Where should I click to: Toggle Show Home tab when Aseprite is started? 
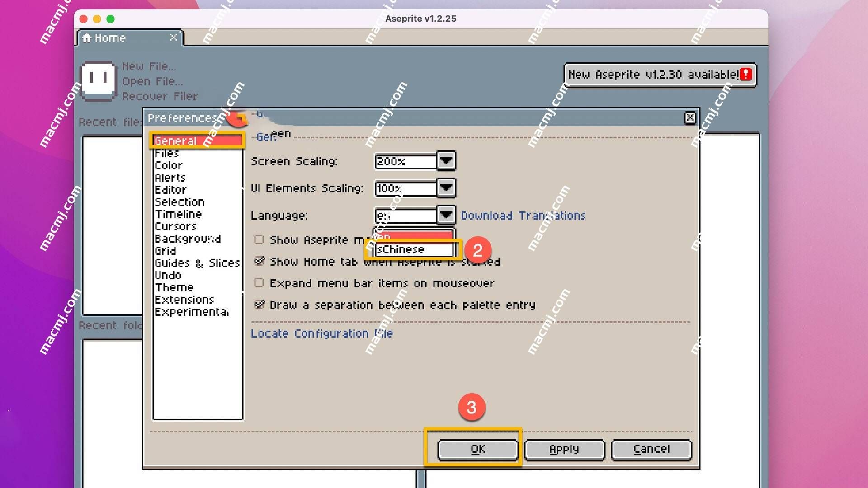259,261
